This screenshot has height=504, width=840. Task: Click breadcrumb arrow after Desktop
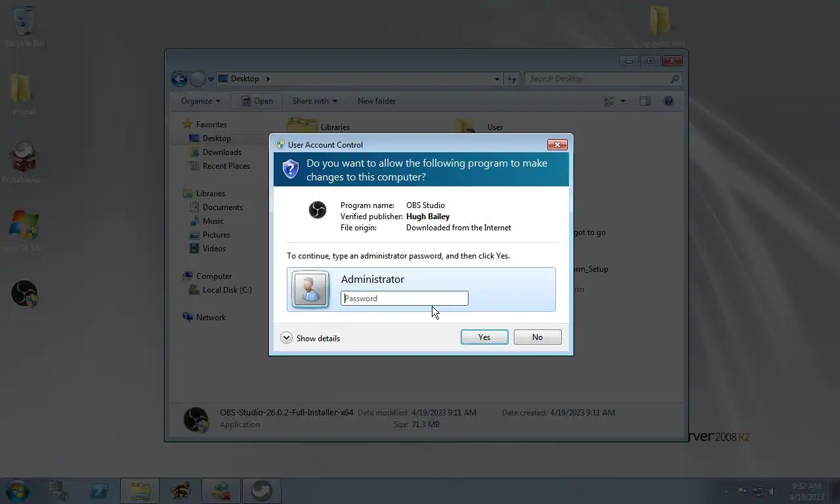[268, 79]
